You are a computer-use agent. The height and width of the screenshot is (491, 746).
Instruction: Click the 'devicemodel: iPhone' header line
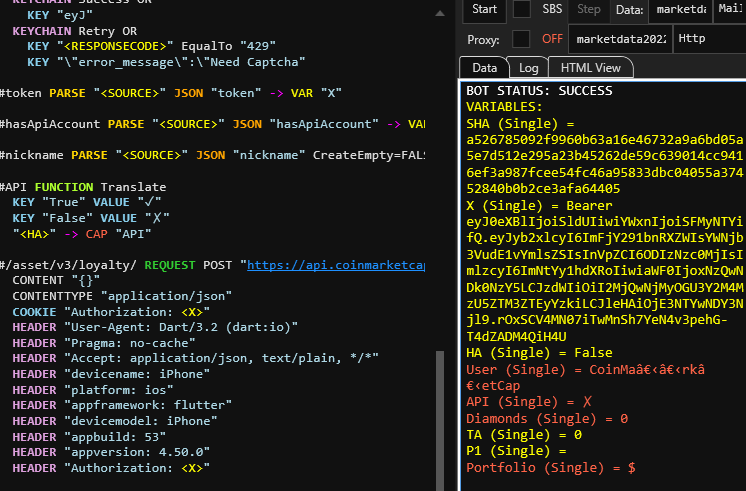(x=115, y=421)
